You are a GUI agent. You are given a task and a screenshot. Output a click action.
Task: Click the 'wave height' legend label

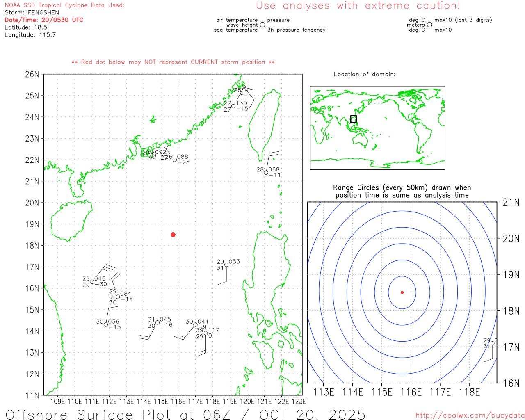click(242, 25)
